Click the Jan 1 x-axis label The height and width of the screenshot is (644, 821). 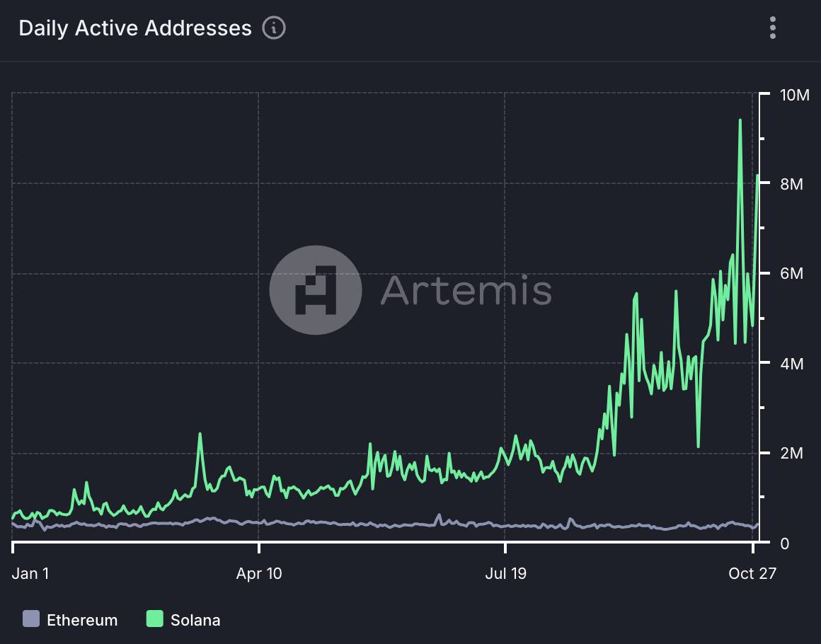pyautogui.click(x=30, y=573)
